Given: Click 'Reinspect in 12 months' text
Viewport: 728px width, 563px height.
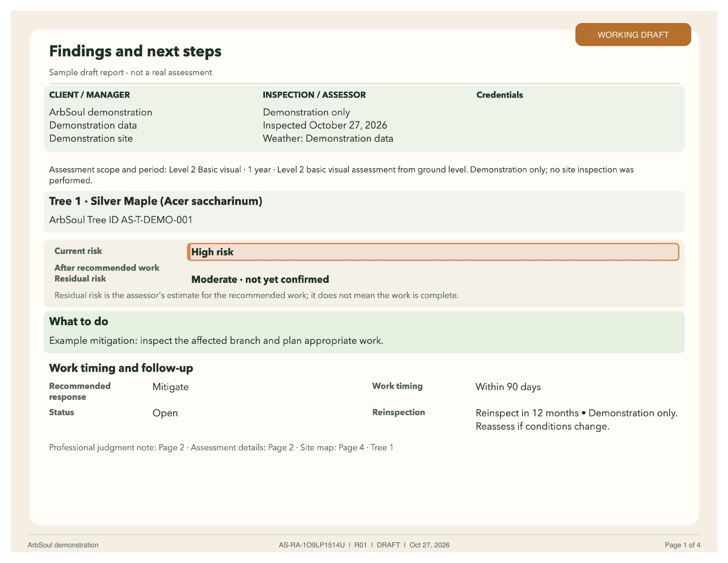Looking at the screenshot, I should pos(527,413).
